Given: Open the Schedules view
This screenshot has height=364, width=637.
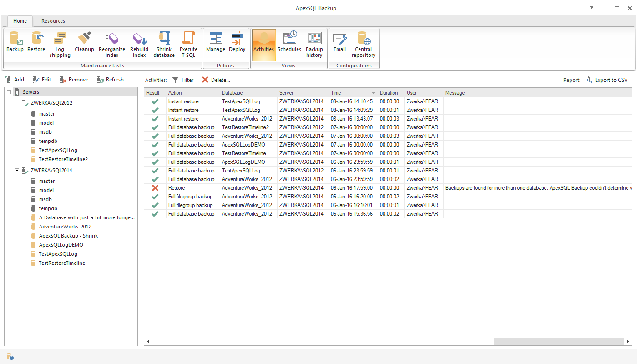Looking at the screenshot, I should [x=289, y=42].
